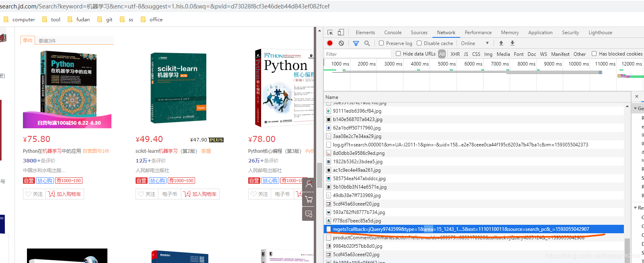
Task: Select the 单件 product tab
Action: (x=28, y=40)
